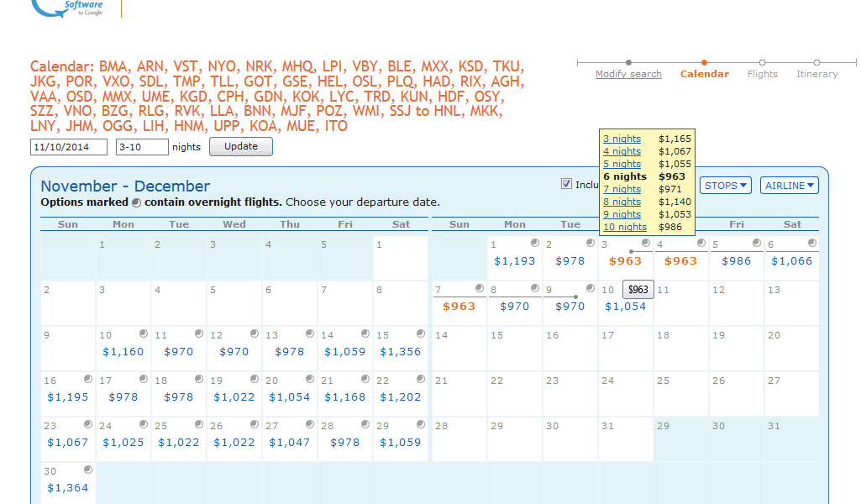Click overnight flight icon on November 10
The height and width of the screenshot is (504, 861).
(x=144, y=333)
